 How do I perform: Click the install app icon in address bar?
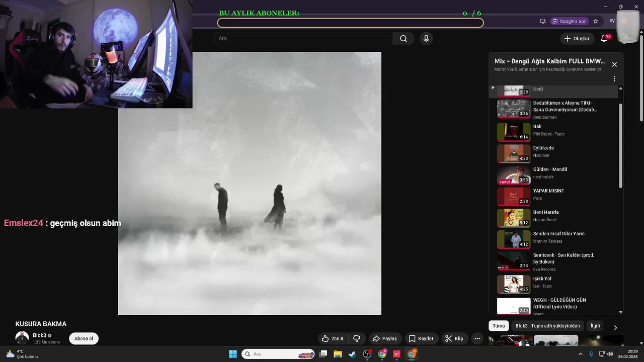point(543,21)
